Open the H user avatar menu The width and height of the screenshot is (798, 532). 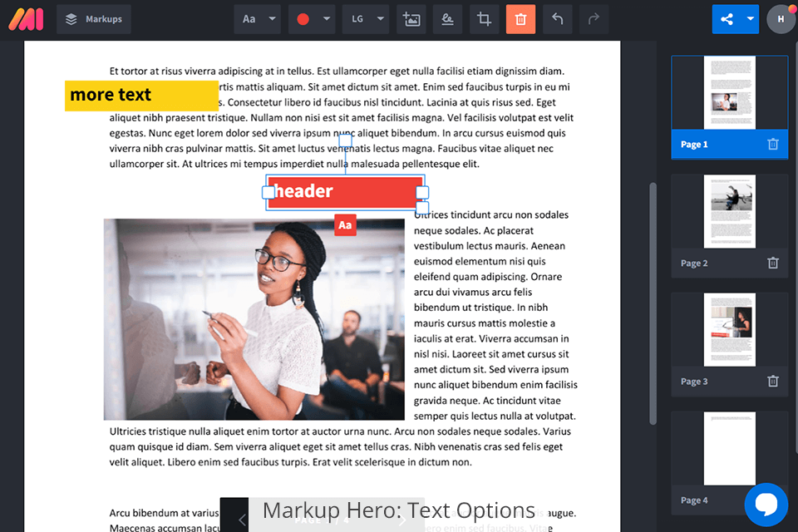point(781,19)
